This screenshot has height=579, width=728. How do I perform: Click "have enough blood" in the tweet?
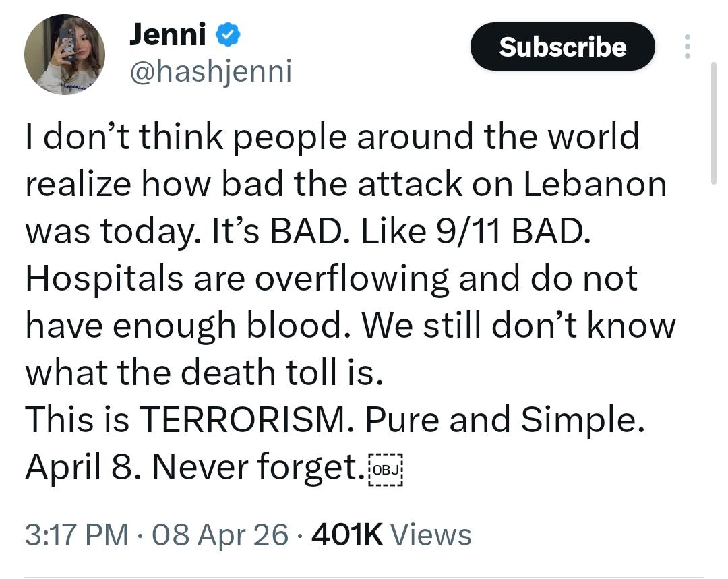[189, 326]
